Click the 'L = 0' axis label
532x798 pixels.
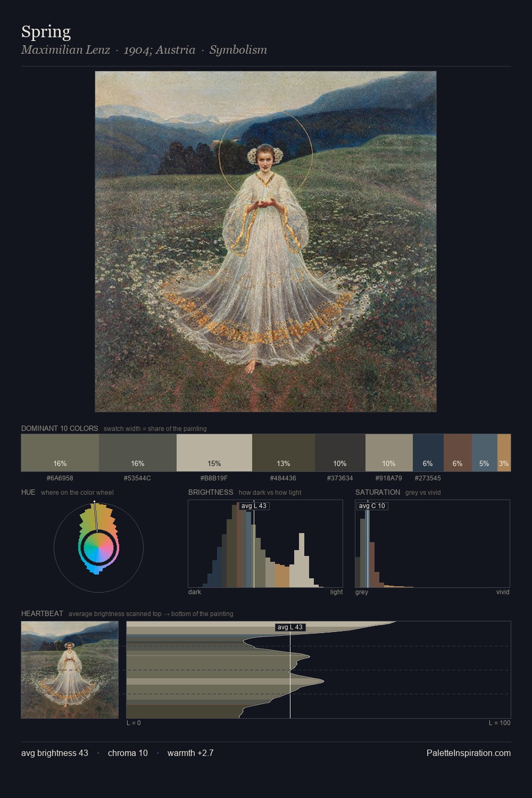click(x=134, y=723)
